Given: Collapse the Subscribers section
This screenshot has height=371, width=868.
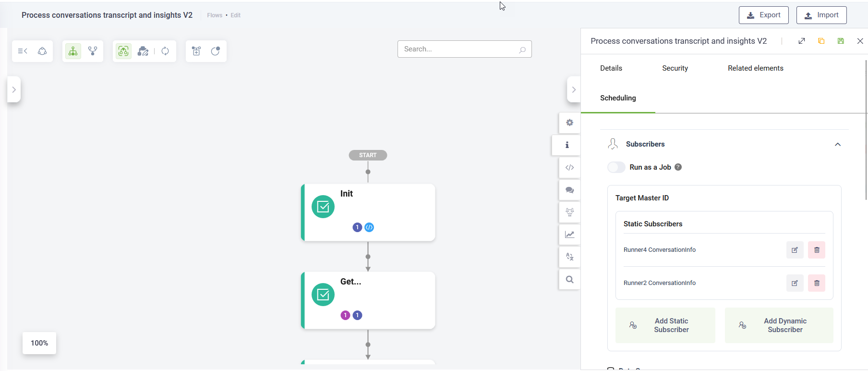Looking at the screenshot, I should click(838, 145).
